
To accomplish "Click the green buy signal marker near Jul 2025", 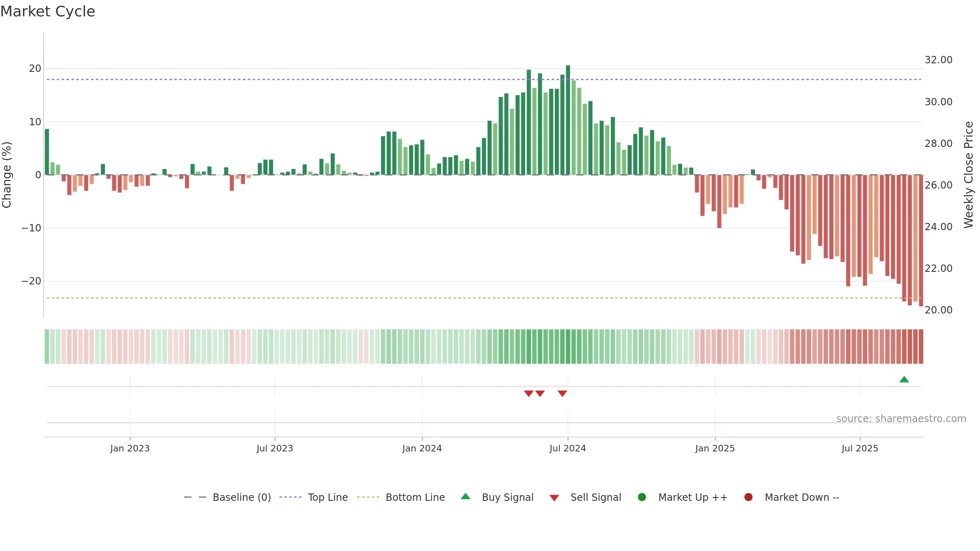I will click(x=904, y=379).
